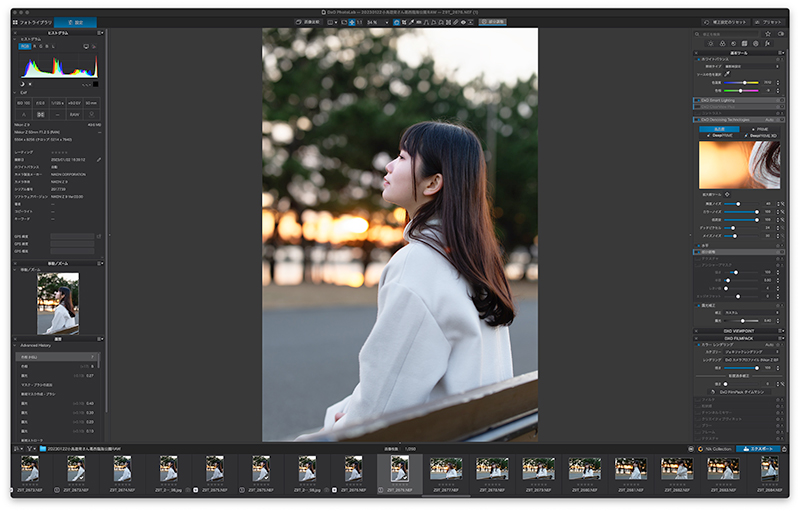Select the PRIME denoising mode
800x511 pixels.
tap(760, 130)
